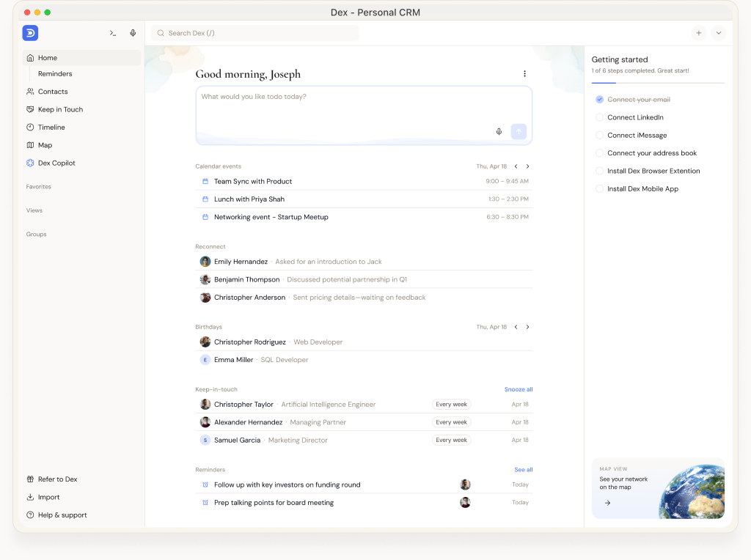This screenshot has width=751, height=560.
Task: Click the Help & support question icon
Action: click(x=30, y=515)
